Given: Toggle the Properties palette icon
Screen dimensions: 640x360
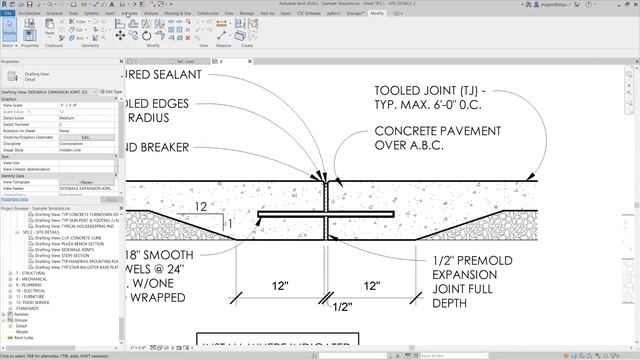Looking at the screenshot, I should coord(29,36).
